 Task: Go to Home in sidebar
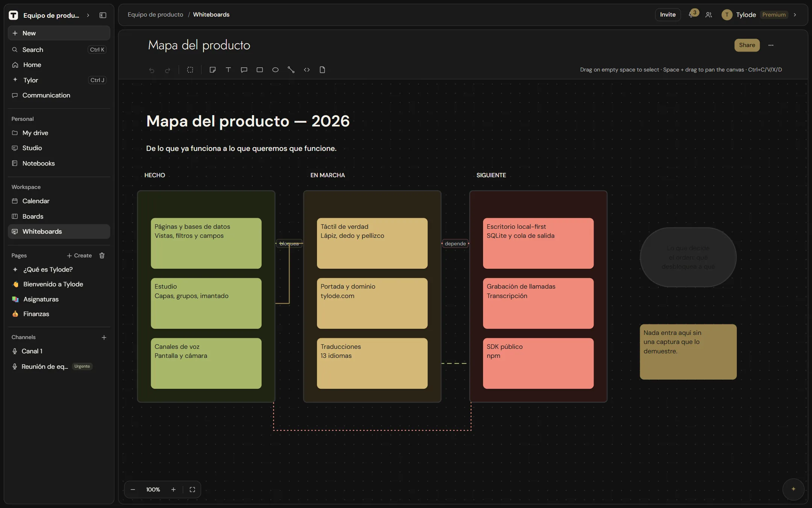click(59, 65)
